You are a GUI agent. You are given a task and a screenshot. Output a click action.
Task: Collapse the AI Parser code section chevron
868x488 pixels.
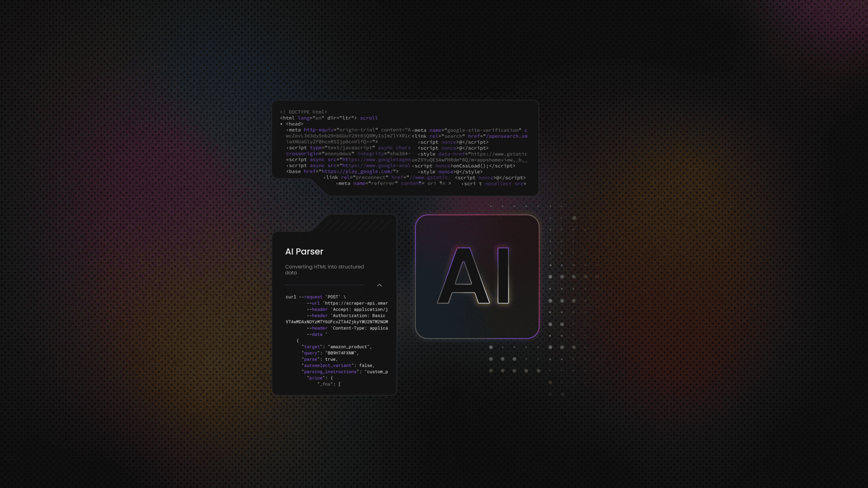pos(379,285)
